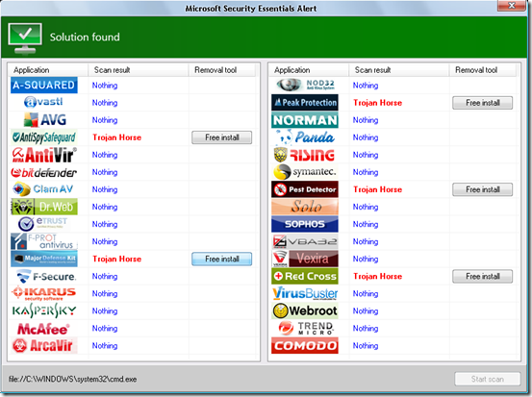Click left Removal tool column header
Screen dimensions: 532x397
[222, 70]
